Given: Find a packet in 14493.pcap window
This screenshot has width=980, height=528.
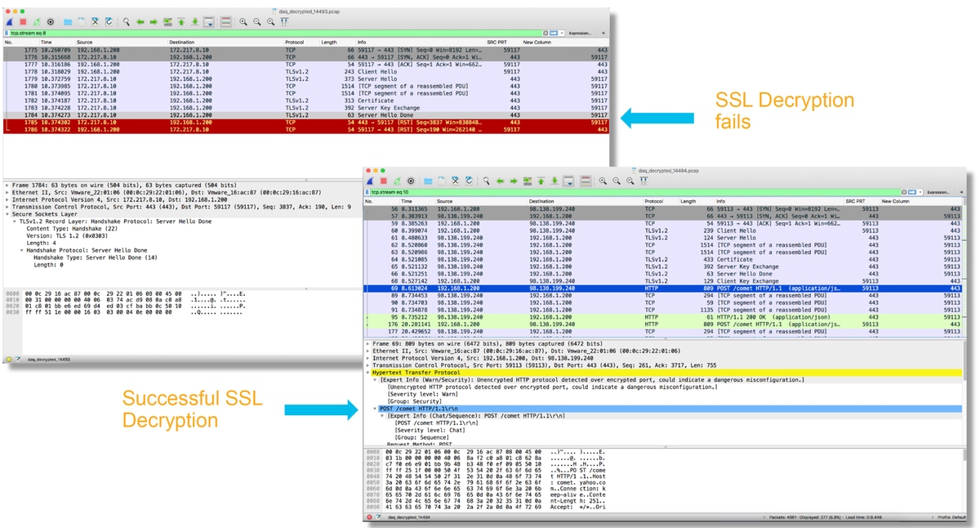Looking at the screenshot, I should (126, 22).
